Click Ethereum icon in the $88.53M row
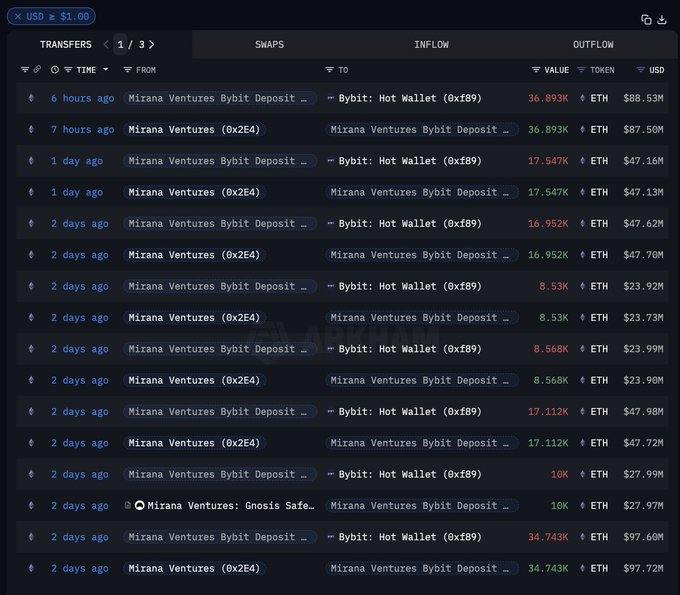This screenshot has width=680, height=595. point(31,98)
